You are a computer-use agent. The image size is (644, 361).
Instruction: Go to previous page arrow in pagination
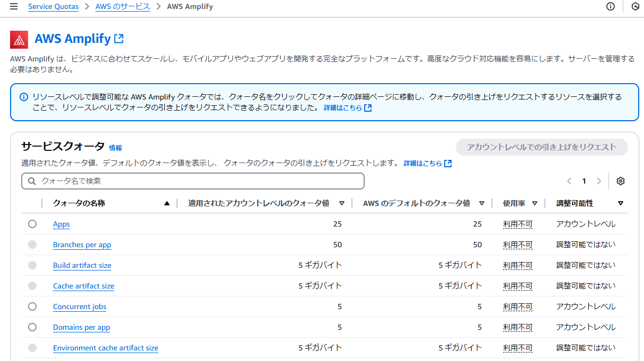569,181
